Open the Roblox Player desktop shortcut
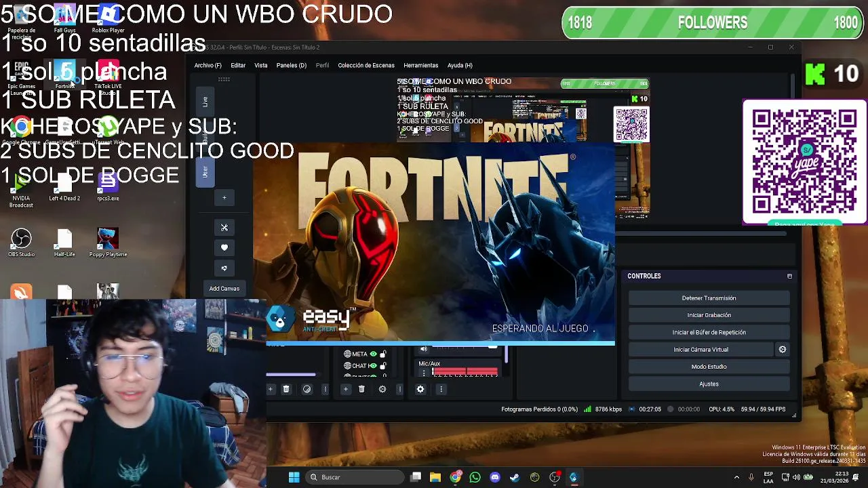The width and height of the screenshot is (868, 488). [x=108, y=19]
